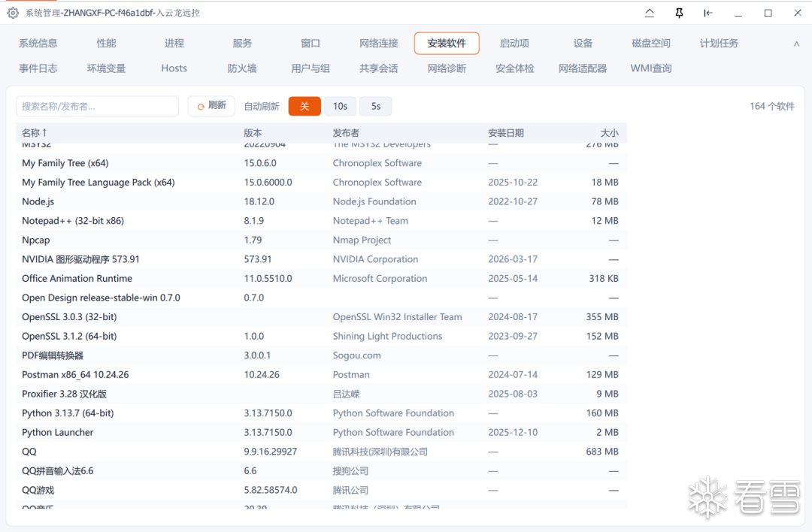Switch to the 共享会话 tab
This screenshot has width=812, height=532.
click(378, 68)
